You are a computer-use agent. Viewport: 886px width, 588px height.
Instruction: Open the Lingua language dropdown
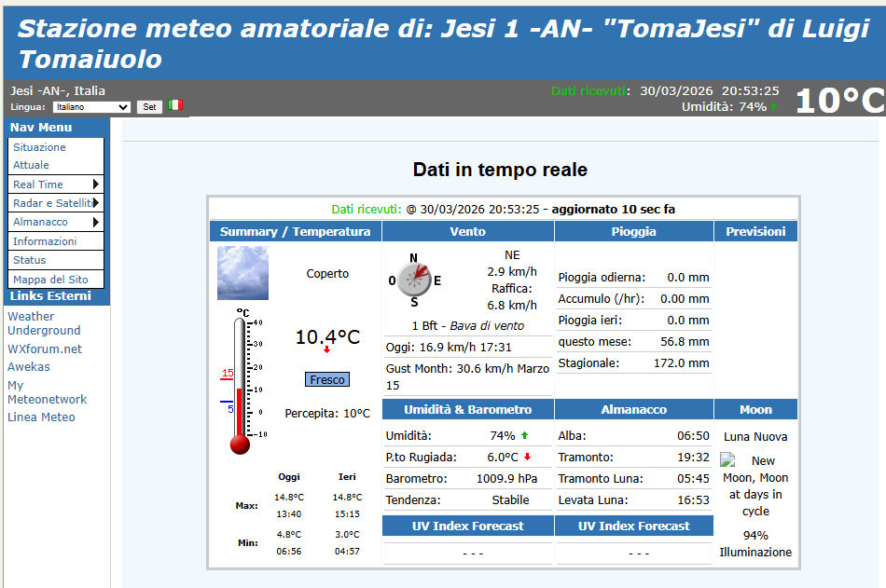coord(90,107)
